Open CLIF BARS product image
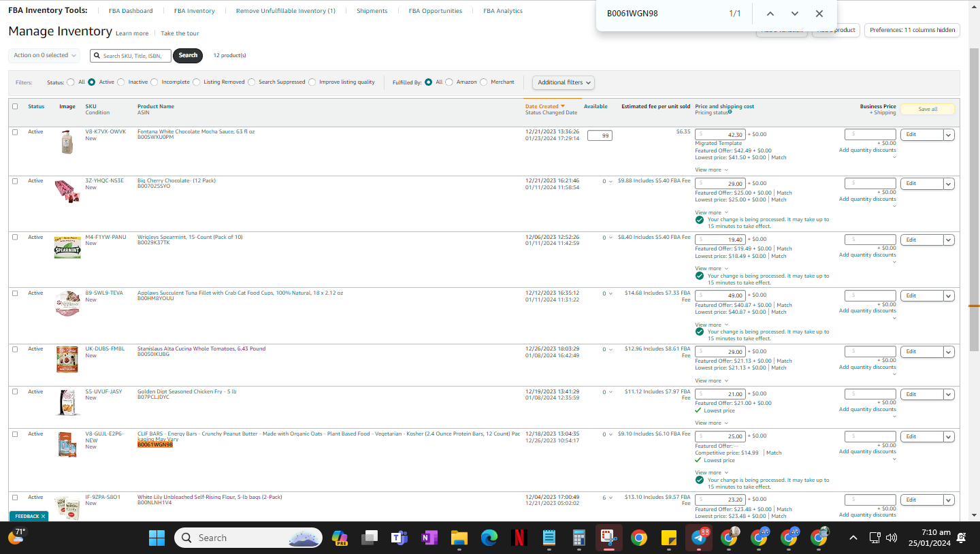This screenshot has width=980, height=554. pos(67,444)
